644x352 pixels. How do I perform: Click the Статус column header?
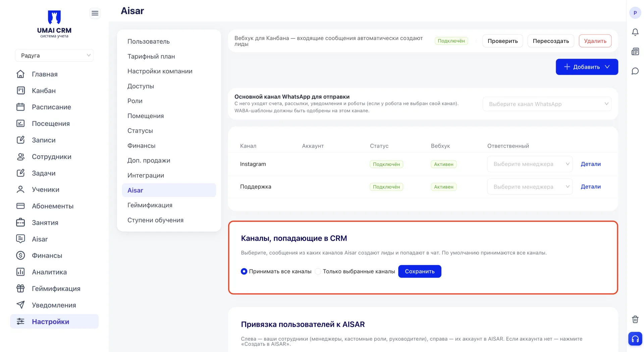[x=379, y=146]
